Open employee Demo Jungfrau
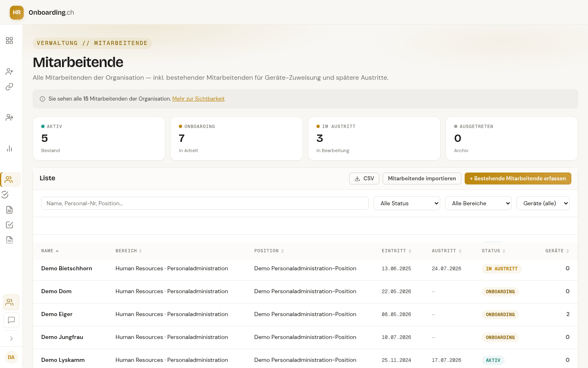Image resolution: width=588 pixels, height=368 pixels. click(62, 337)
